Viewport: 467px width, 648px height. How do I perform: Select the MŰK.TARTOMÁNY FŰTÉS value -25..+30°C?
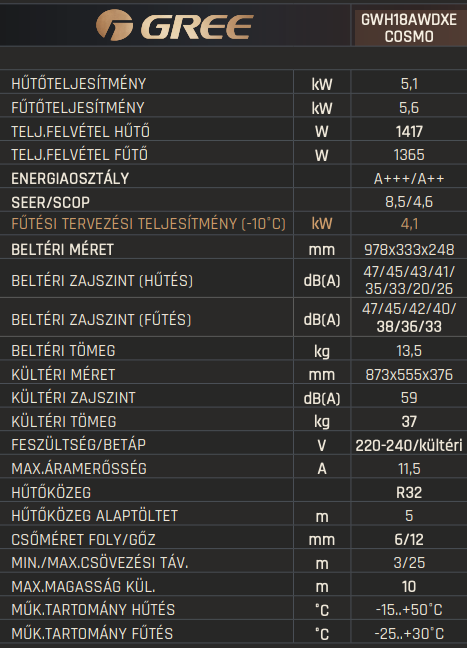(x=409, y=634)
